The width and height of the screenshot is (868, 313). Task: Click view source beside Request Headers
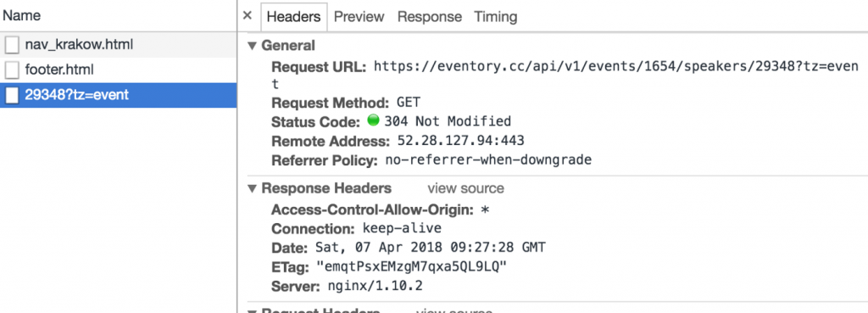pyautogui.click(x=454, y=310)
